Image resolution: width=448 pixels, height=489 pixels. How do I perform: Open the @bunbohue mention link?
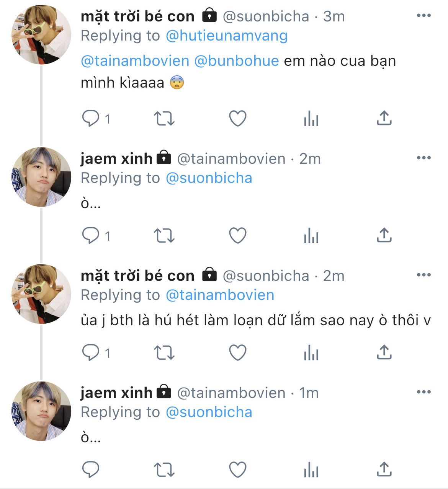point(237,61)
